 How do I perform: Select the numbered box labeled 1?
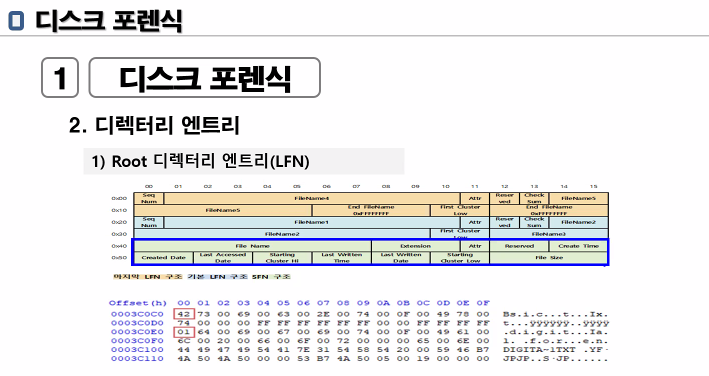pos(60,77)
